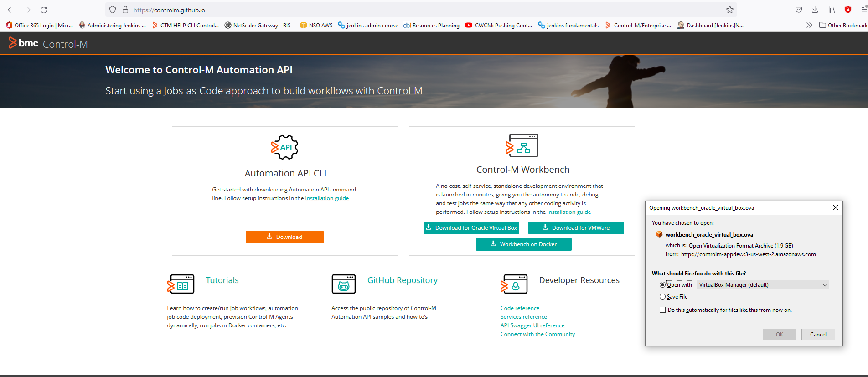Screen dimensions: 868x377
Task: Go back with the browser back arrow
Action: click(x=11, y=10)
